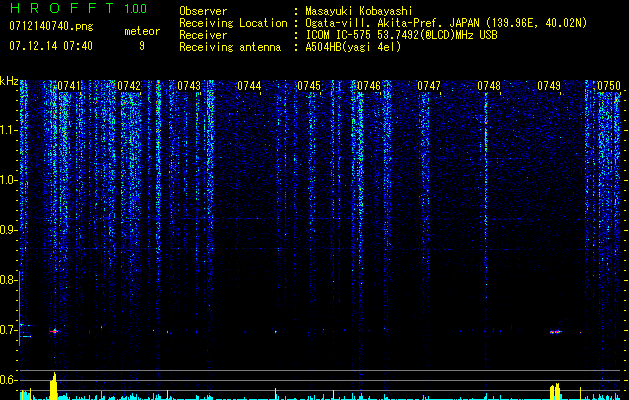The width and height of the screenshot is (629, 400).
Task: Click the 'Observer' field label
Action: pyautogui.click(x=203, y=11)
